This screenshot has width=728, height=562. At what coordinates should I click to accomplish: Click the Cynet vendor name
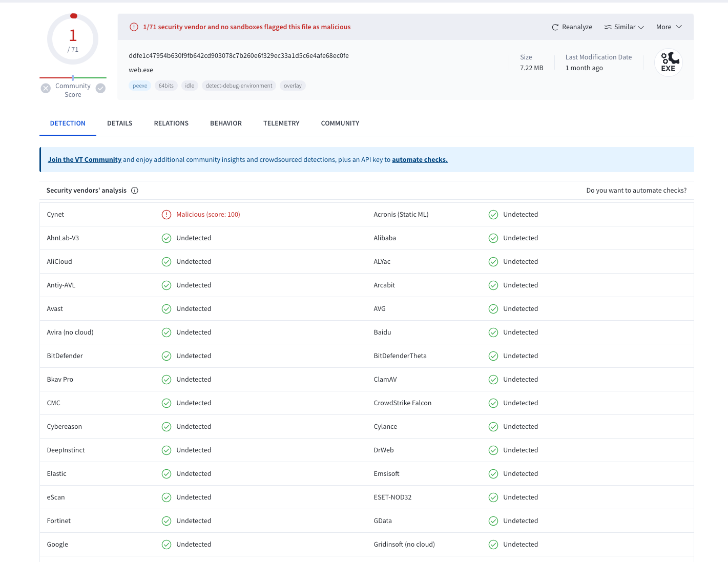[x=55, y=215]
